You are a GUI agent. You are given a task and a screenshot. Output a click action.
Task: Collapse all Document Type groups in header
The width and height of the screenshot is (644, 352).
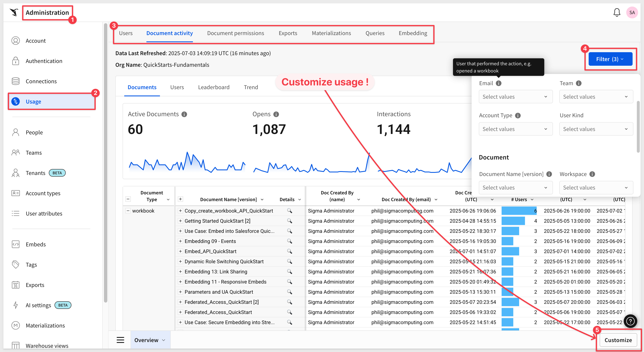tap(128, 199)
